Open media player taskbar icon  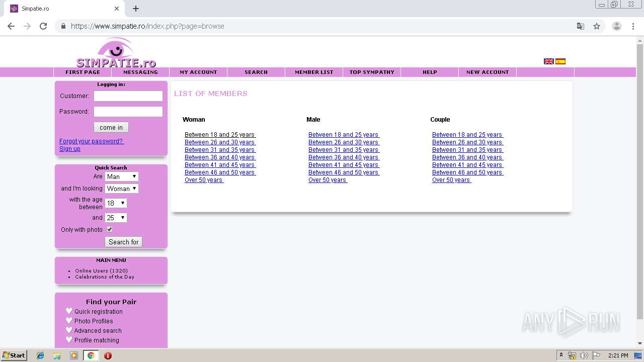(x=74, y=355)
